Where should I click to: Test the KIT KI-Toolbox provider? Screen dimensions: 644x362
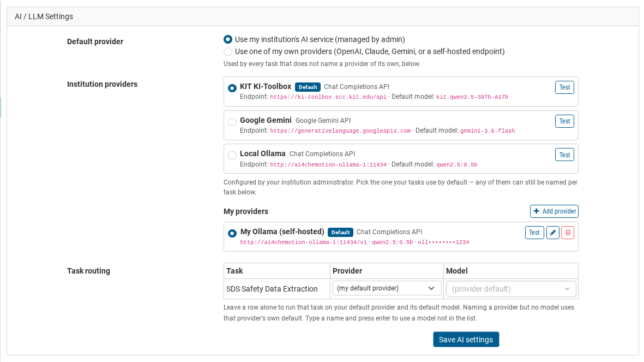tap(564, 87)
